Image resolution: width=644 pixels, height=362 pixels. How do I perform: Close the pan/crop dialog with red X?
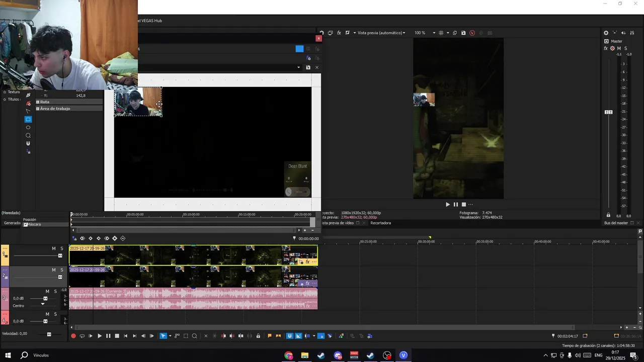(318, 38)
